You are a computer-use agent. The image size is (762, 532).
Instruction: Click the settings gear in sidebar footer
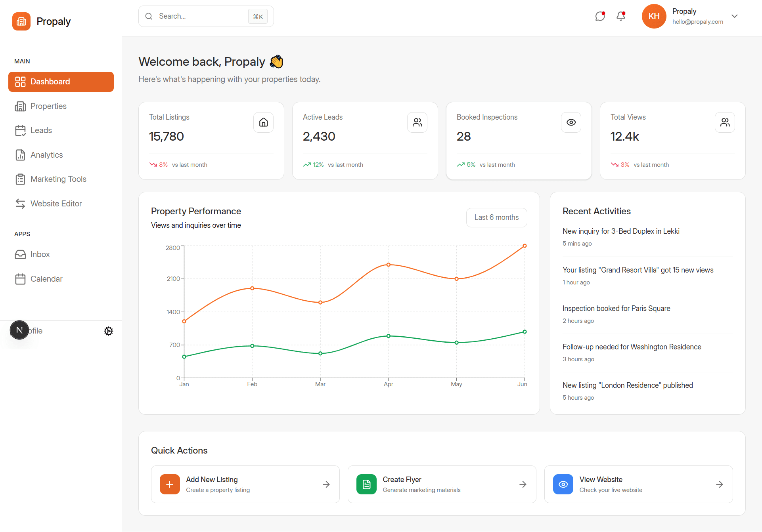pos(109,331)
